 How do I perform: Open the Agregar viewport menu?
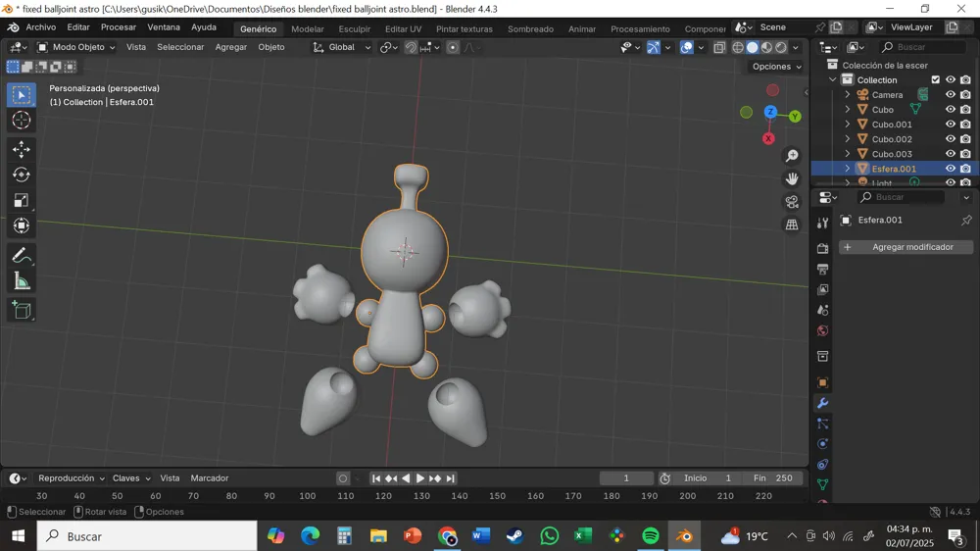tap(230, 47)
